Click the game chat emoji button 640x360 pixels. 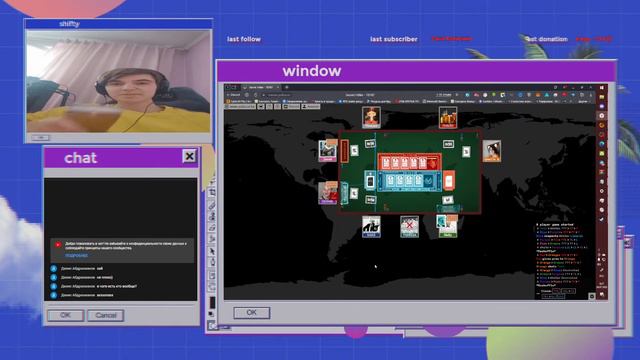591,296
